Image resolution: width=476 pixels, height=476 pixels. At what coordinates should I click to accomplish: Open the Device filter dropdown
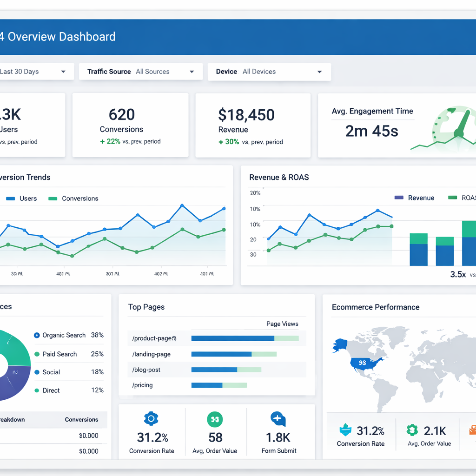(269, 72)
